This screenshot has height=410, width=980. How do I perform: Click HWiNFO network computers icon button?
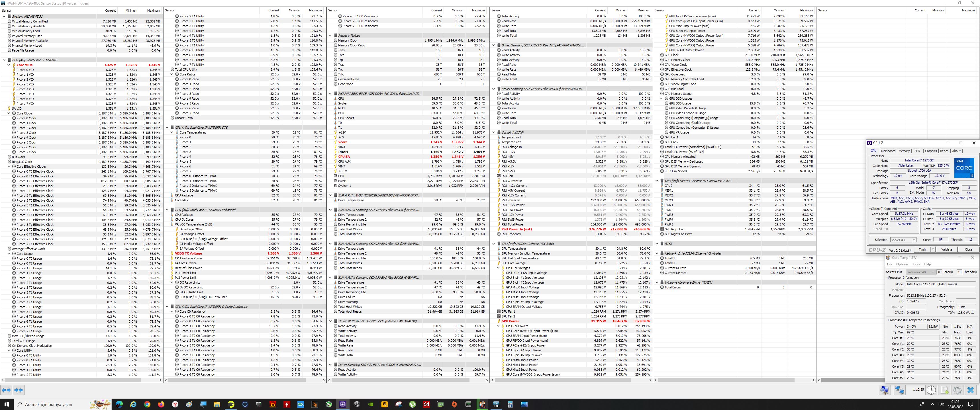click(899, 390)
